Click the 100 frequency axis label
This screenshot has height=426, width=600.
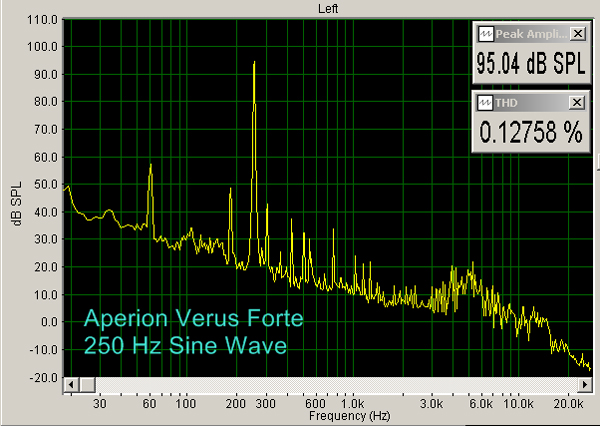[186, 403]
